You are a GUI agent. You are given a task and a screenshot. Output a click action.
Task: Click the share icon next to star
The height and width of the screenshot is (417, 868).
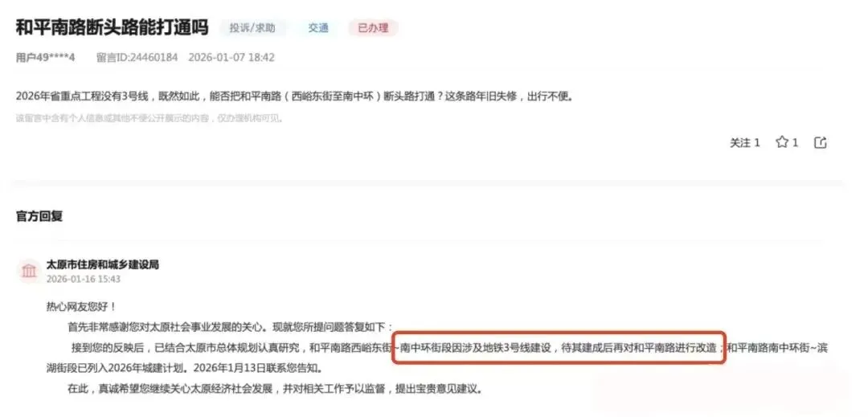(821, 143)
